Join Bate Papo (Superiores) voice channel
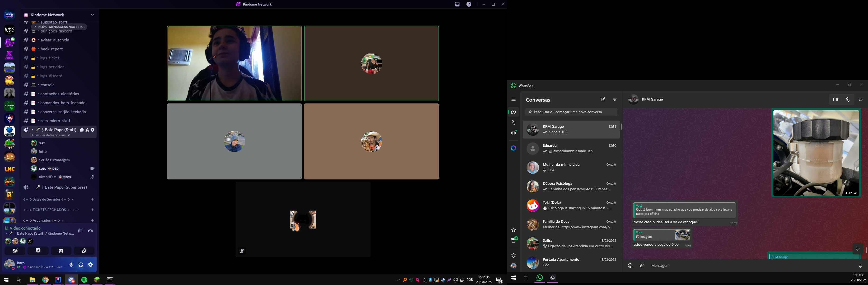 pos(59,187)
